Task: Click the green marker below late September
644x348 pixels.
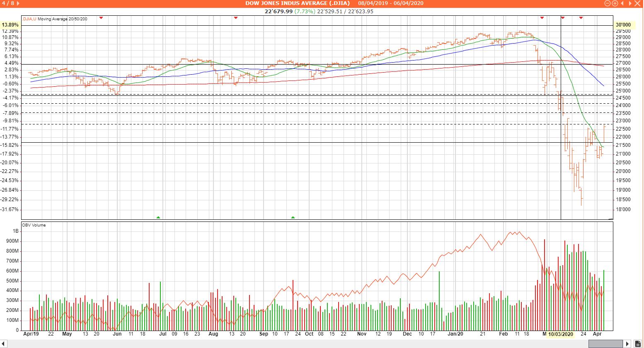Action: [293, 217]
